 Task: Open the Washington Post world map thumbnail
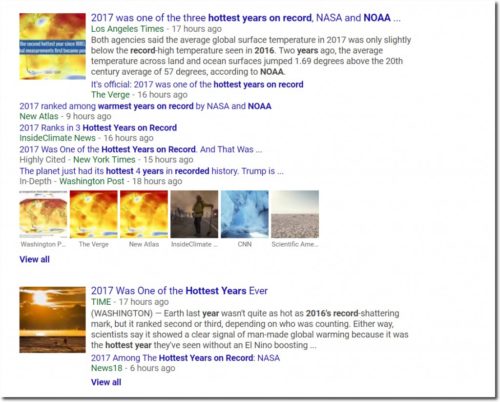click(x=43, y=214)
